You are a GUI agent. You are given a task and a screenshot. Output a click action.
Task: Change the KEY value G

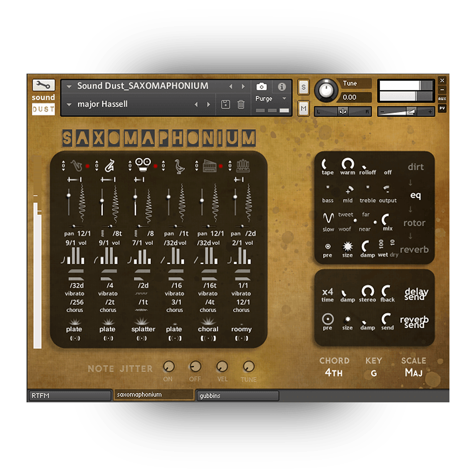click(x=374, y=373)
